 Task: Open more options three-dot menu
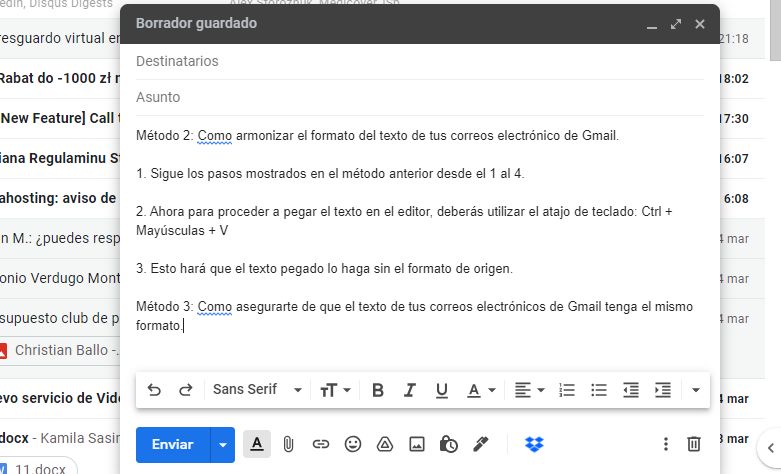tap(665, 444)
